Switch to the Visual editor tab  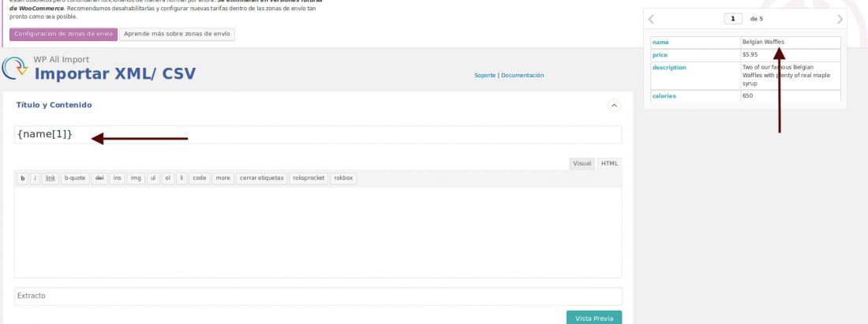coord(582,164)
